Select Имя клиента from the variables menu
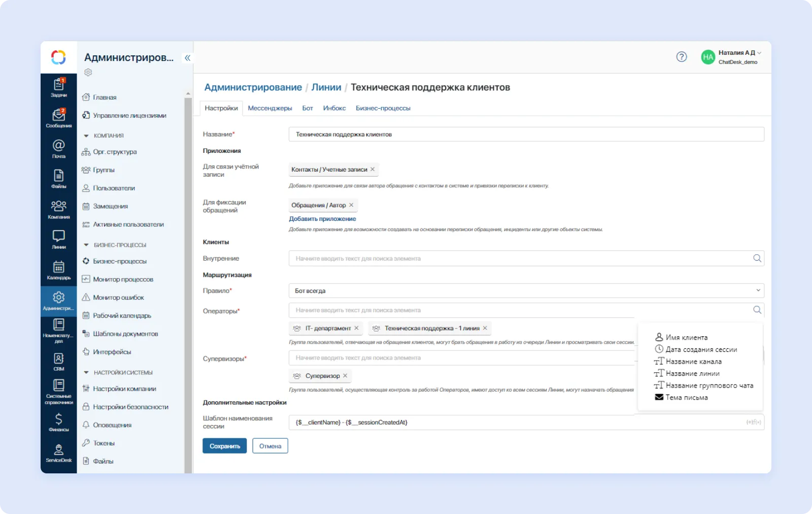This screenshot has height=514, width=812. click(x=686, y=337)
